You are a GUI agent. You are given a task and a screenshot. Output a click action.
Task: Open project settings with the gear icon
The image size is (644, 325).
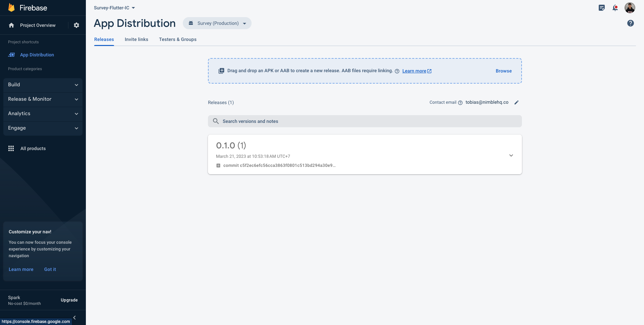tap(76, 25)
